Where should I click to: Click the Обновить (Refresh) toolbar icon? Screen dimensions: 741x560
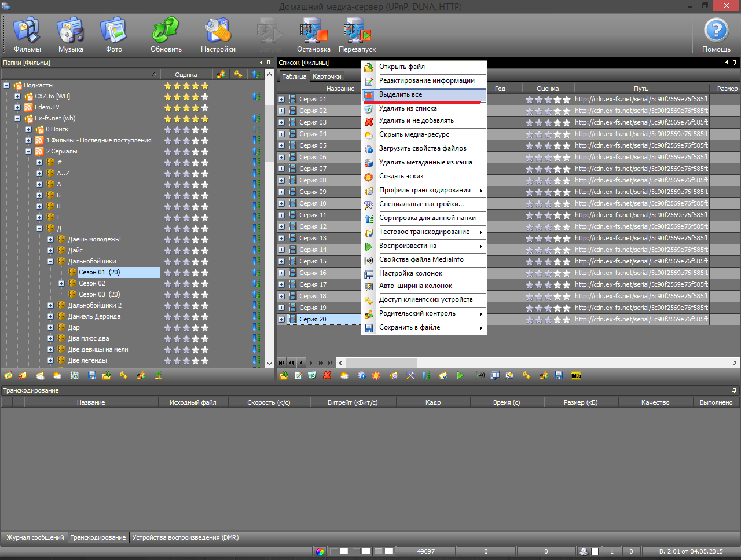pyautogui.click(x=166, y=35)
